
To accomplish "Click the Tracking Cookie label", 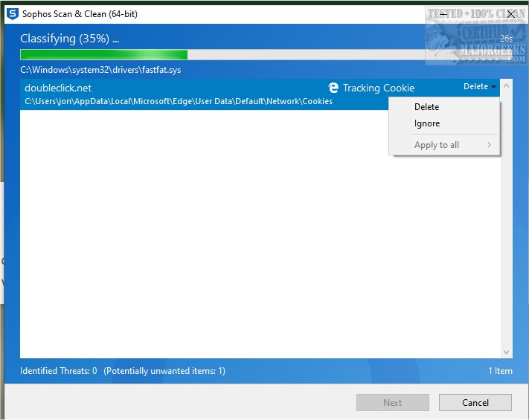I will (x=379, y=88).
